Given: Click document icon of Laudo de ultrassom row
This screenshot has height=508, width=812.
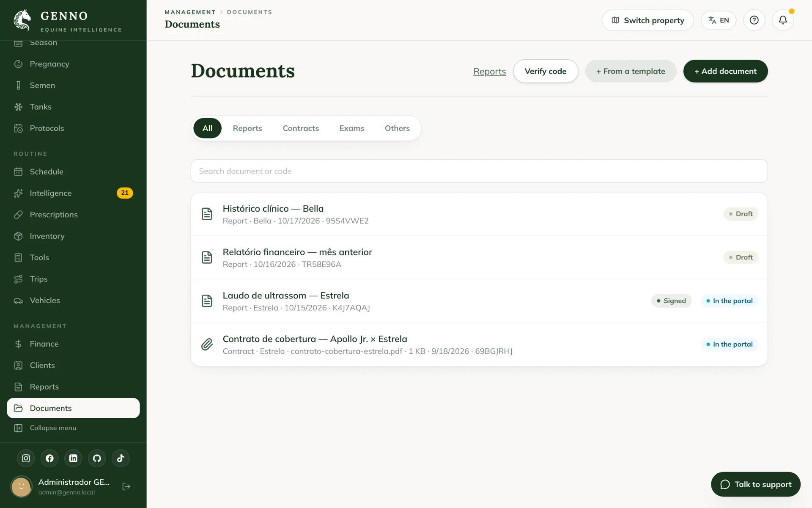Looking at the screenshot, I should click(207, 301).
